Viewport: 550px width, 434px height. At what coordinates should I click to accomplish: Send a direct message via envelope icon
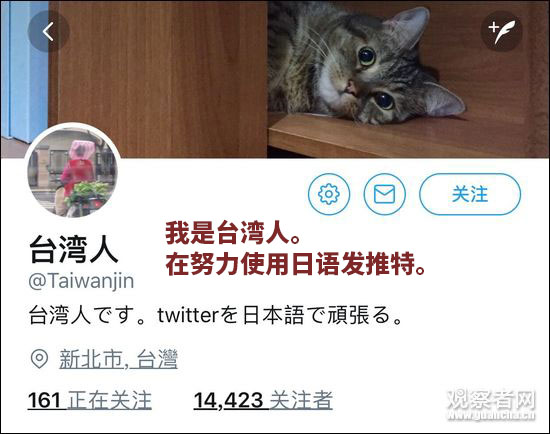[x=384, y=194]
